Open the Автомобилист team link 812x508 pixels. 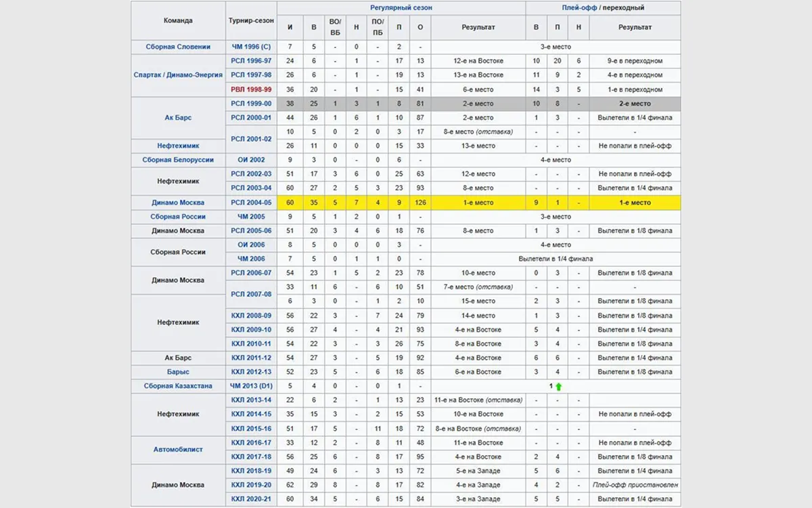(178, 449)
